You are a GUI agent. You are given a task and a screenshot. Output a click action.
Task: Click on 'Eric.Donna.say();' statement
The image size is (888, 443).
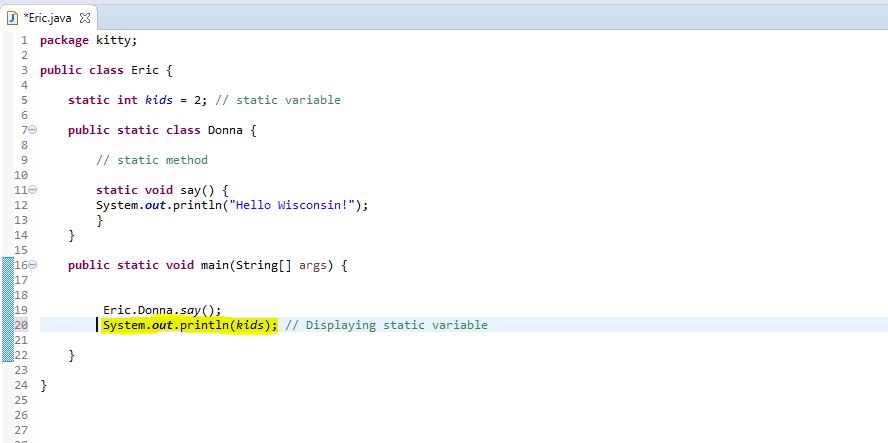162,310
